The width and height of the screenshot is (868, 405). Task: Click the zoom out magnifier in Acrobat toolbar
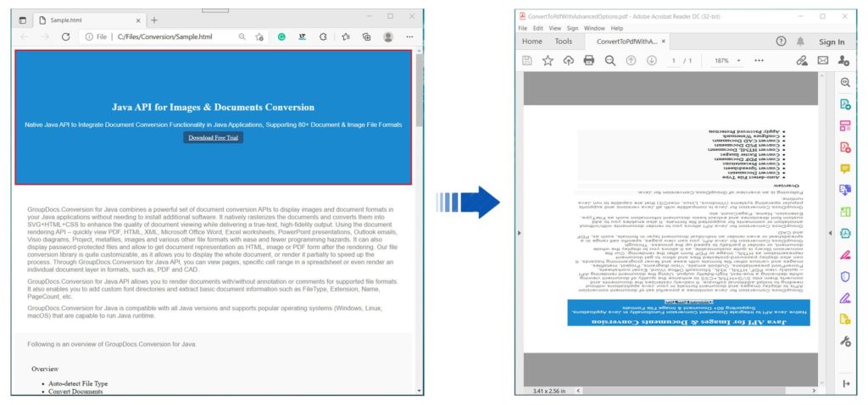[610, 61]
